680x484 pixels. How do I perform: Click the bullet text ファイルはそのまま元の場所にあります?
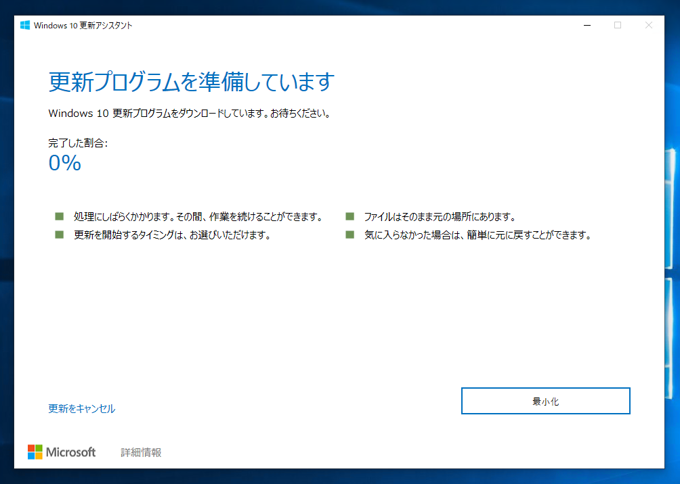pos(440,216)
